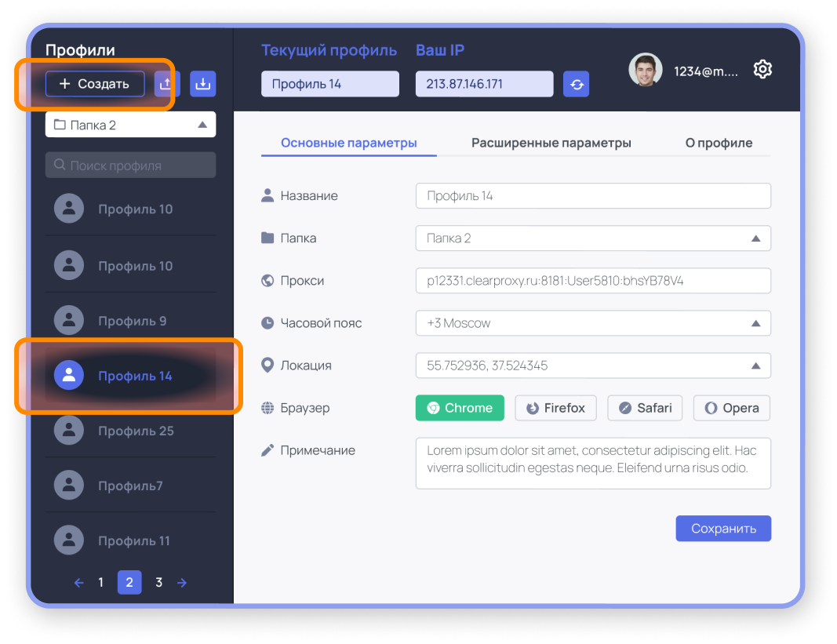Click the clock icon beside Часовой пояс
The height and width of the screenshot is (644, 837).
coord(267,322)
